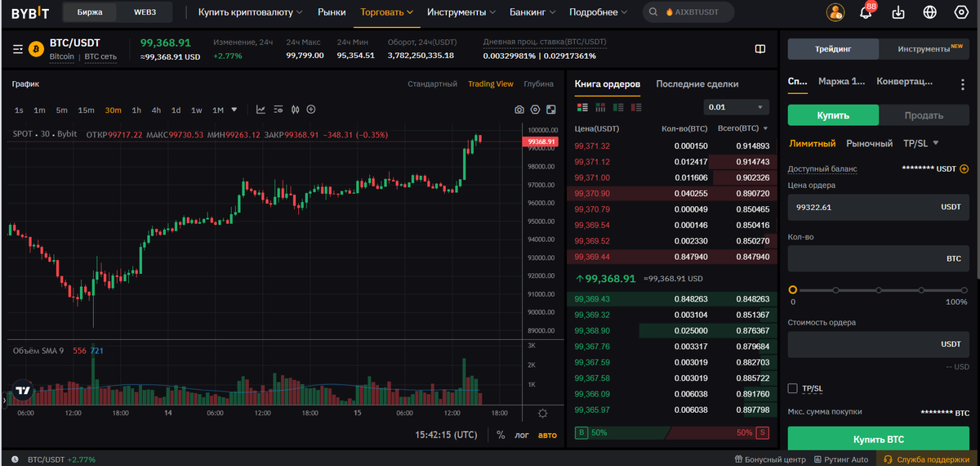The height and width of the screenshot is (466, 980).
Task: Open the notifications bell
Action: (866, 12)
